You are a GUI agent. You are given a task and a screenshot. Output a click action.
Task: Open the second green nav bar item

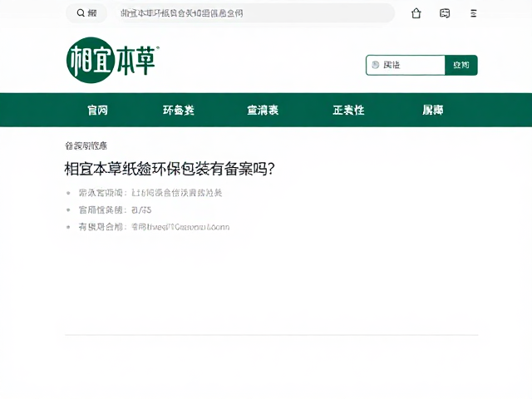pyautogui.click(x=179, y=111)
